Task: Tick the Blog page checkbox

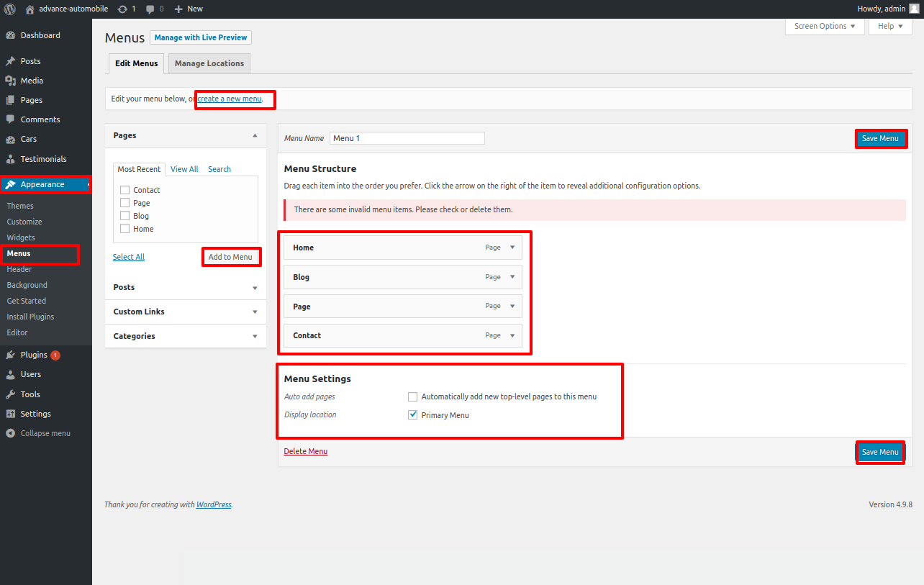Action: (x=125, y=216)
